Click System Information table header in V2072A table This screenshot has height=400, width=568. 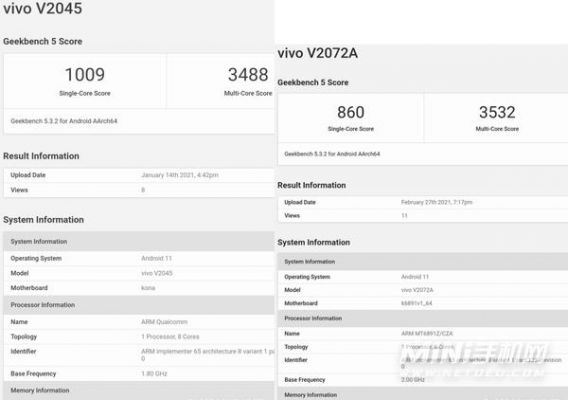coord(310,262)
